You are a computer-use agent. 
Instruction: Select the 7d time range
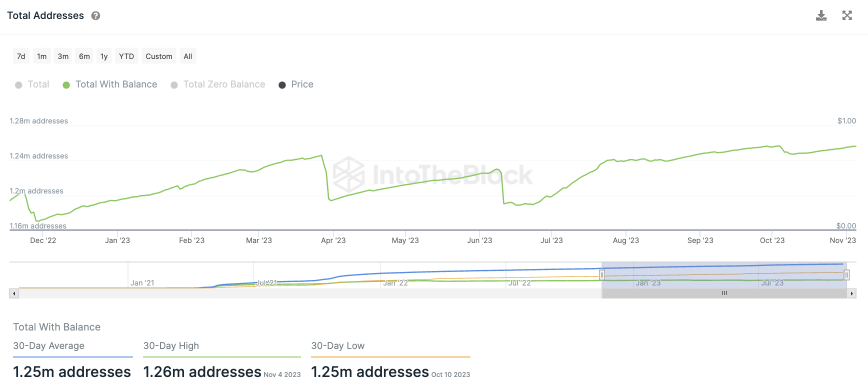[x=21, y=56]
